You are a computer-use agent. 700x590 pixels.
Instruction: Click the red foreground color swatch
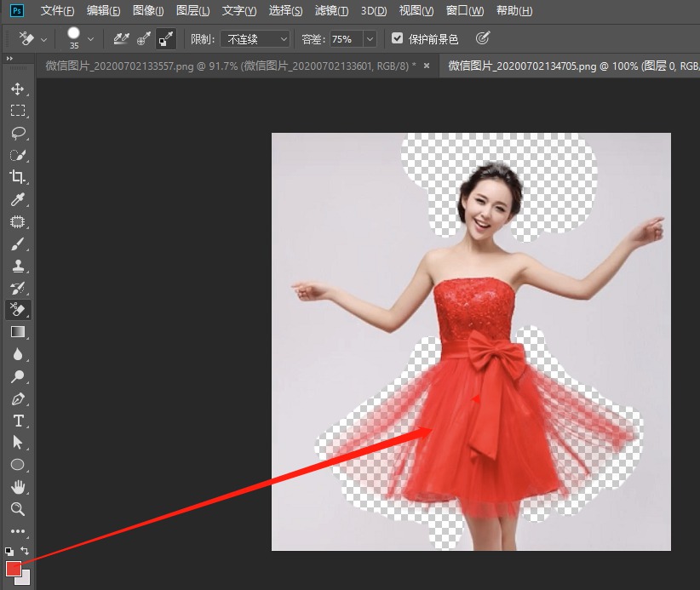coord(13,568)
